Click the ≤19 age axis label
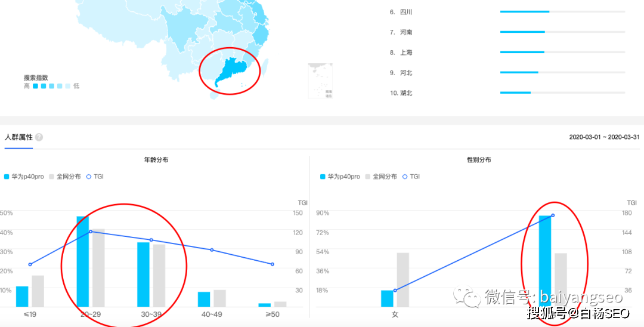644x327 pixels. [x=30, y=314]
